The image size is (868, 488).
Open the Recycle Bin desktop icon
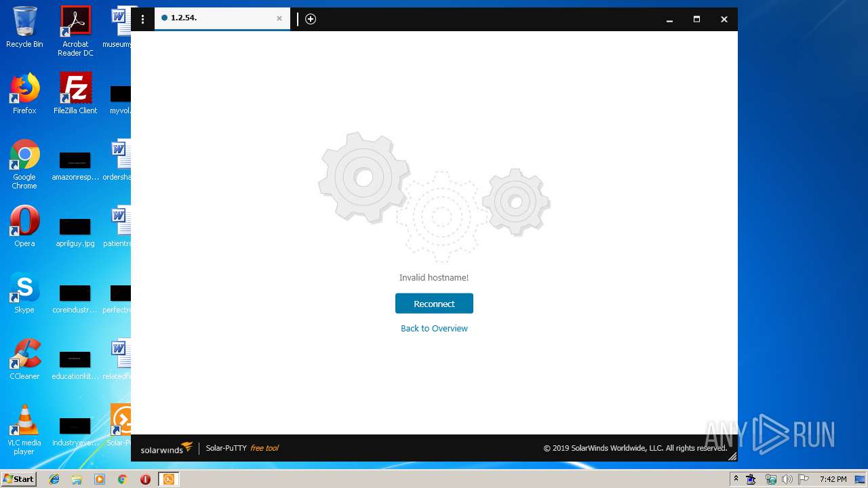pyautogui.click(x=24, y=27)
